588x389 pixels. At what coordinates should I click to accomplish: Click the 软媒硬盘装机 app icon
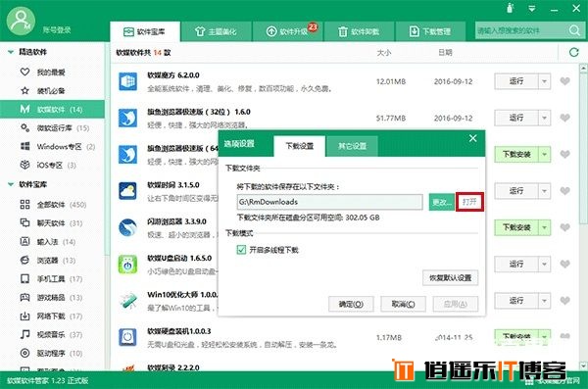click(127, 337)
